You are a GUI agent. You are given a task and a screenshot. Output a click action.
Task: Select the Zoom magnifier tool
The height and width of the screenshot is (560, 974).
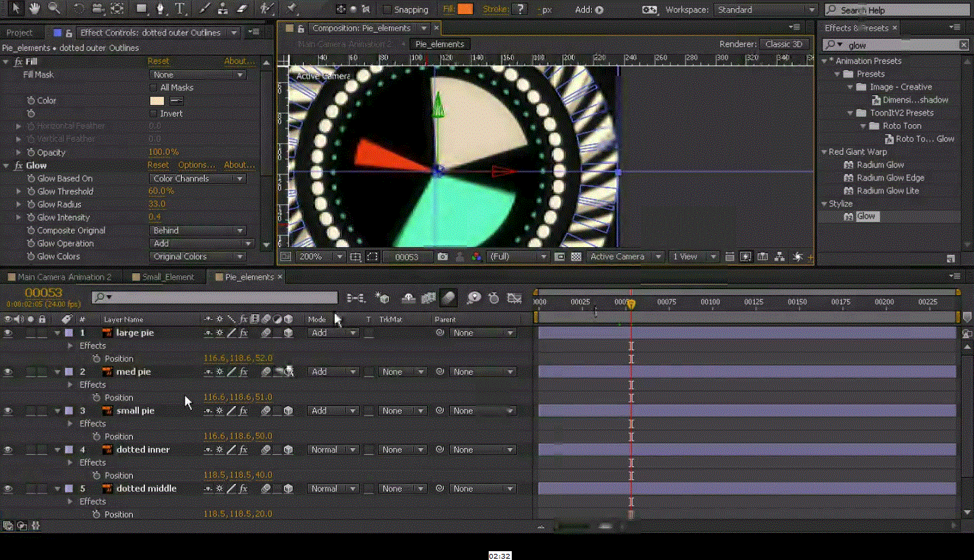[x=54, y=9]
